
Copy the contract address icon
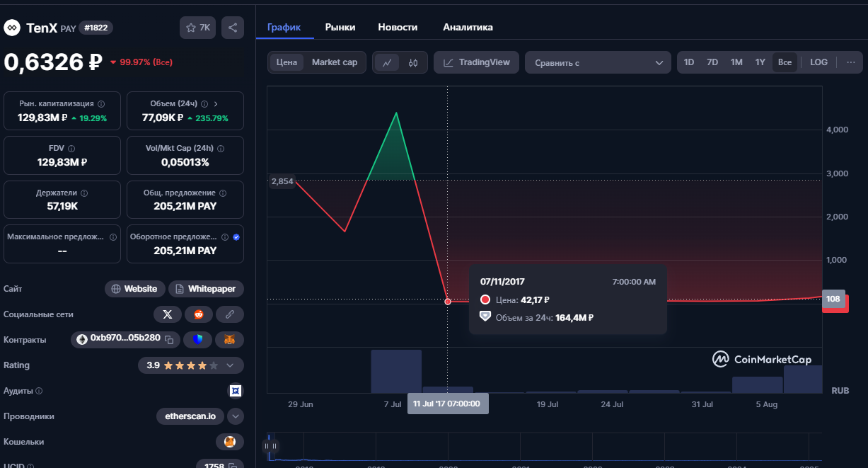tap(169, 340)
